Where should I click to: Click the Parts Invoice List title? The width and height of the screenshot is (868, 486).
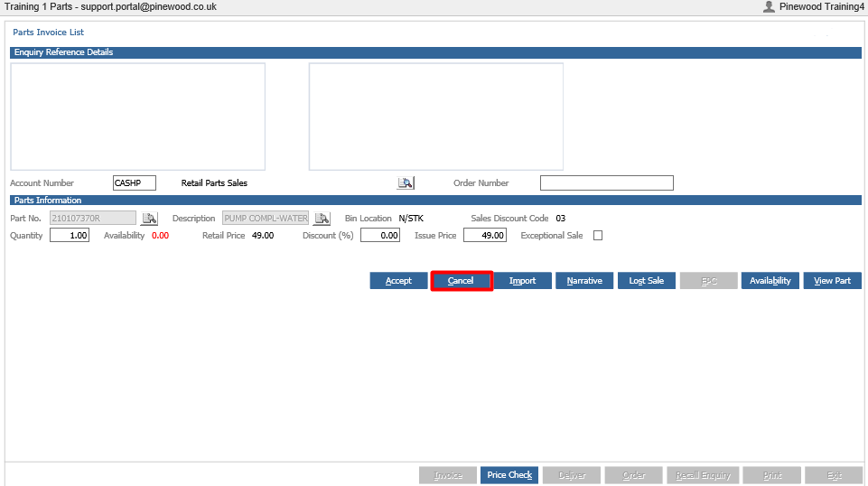(48, 33)
